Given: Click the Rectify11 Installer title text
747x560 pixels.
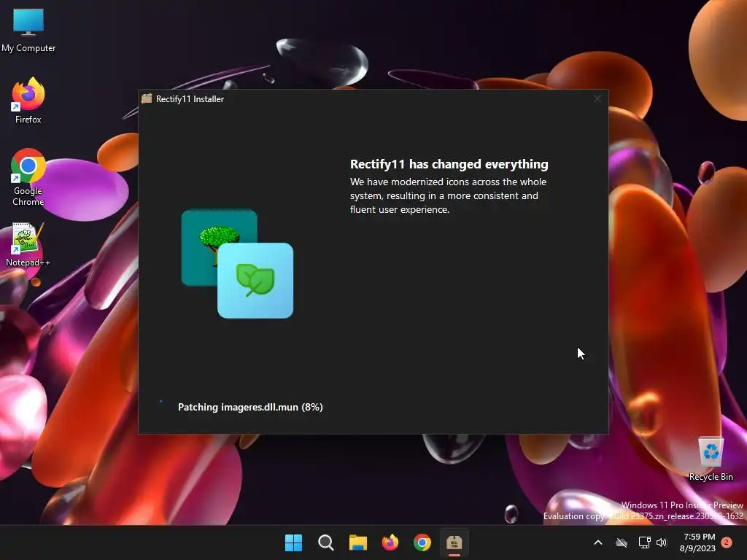Looking at the screenshot, I should pyautogui.click(x=190, y=99).
